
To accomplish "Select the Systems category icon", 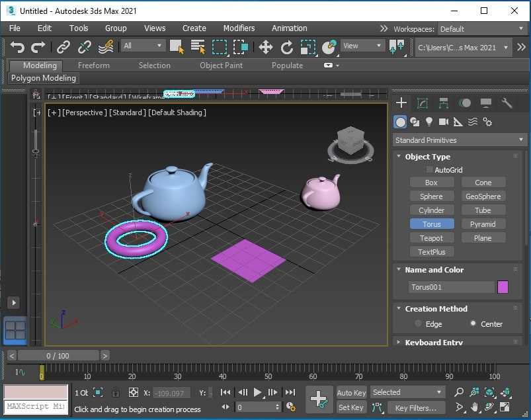I will click(487, 122).
